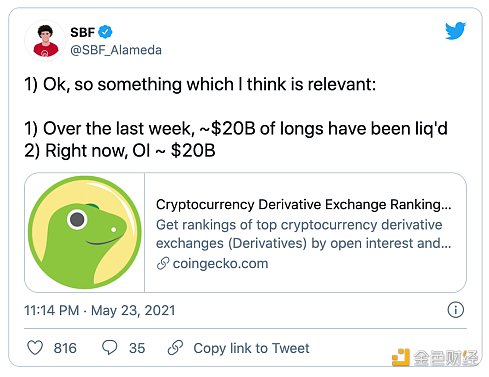Click the SBF display name
The image size is (489, 377).
point(83,32)
